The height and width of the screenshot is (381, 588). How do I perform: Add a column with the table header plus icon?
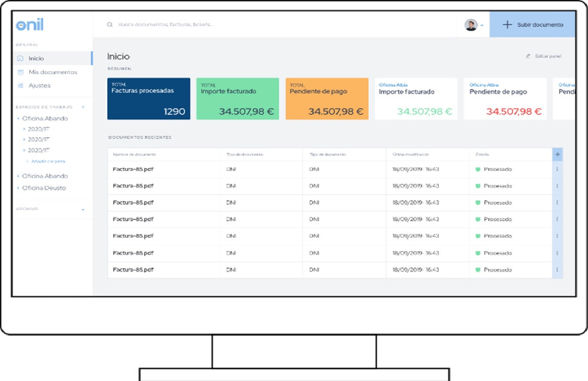coord(557,155)
